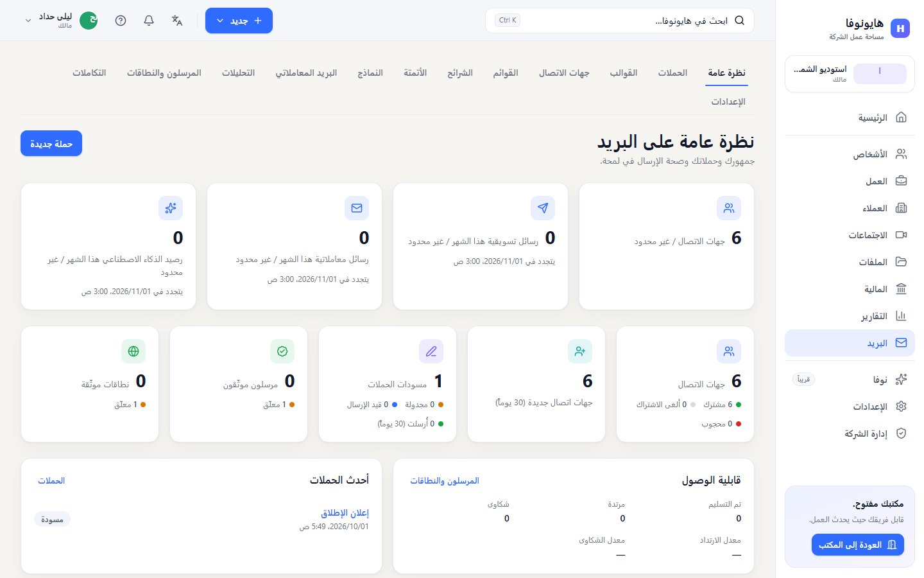Open the المرسلون والنطاقات tab
Viewport: 924px width, 578px height.
click(x=164, y=73)
